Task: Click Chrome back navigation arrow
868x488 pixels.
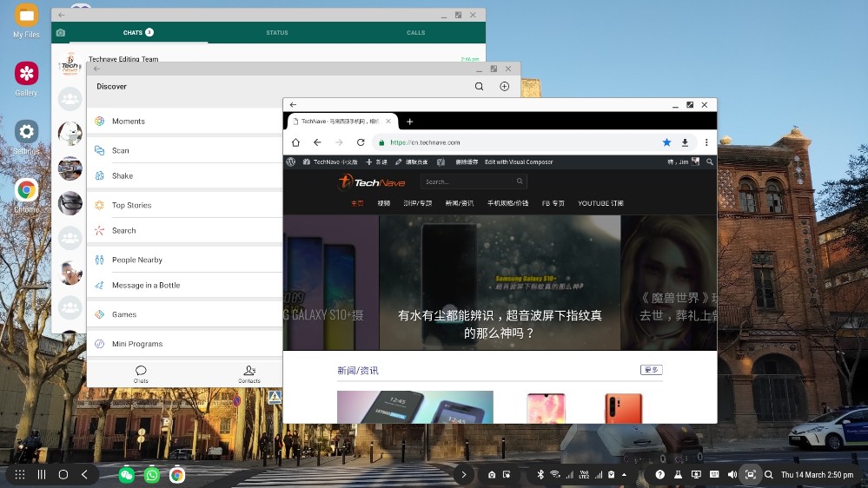Action: point(317,142)
